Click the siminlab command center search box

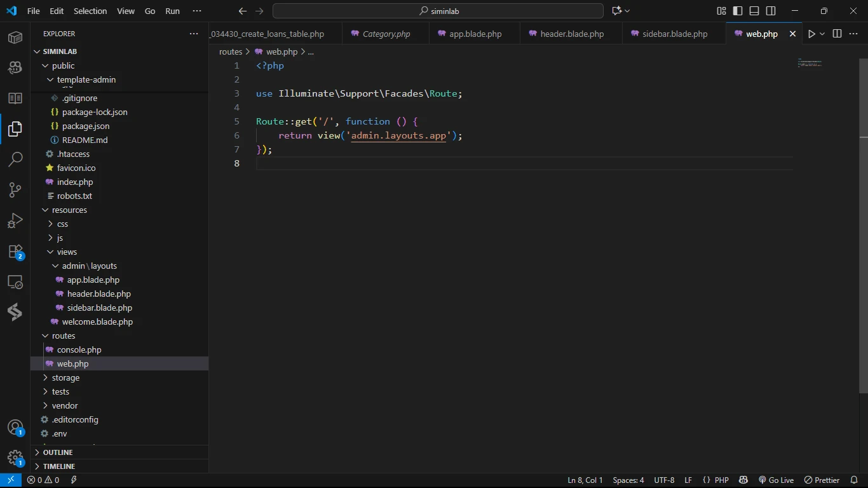[x=438, y=11]
